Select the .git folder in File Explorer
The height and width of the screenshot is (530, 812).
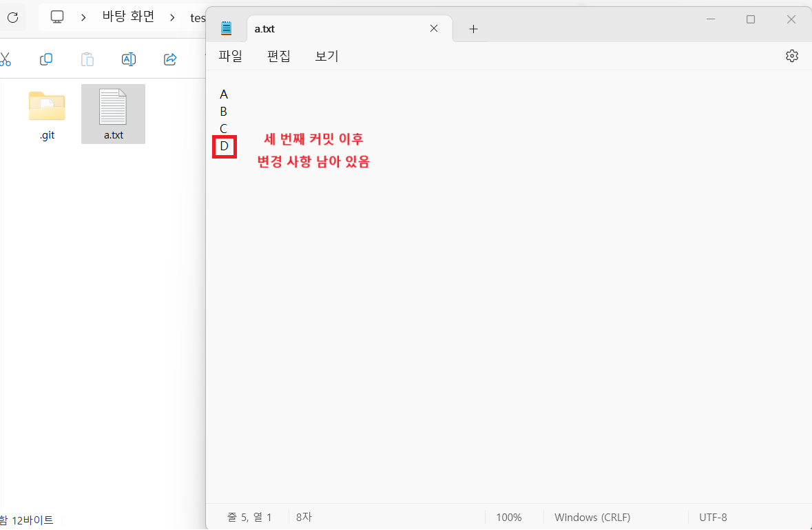pyautogui.click(x=45, y=114)
